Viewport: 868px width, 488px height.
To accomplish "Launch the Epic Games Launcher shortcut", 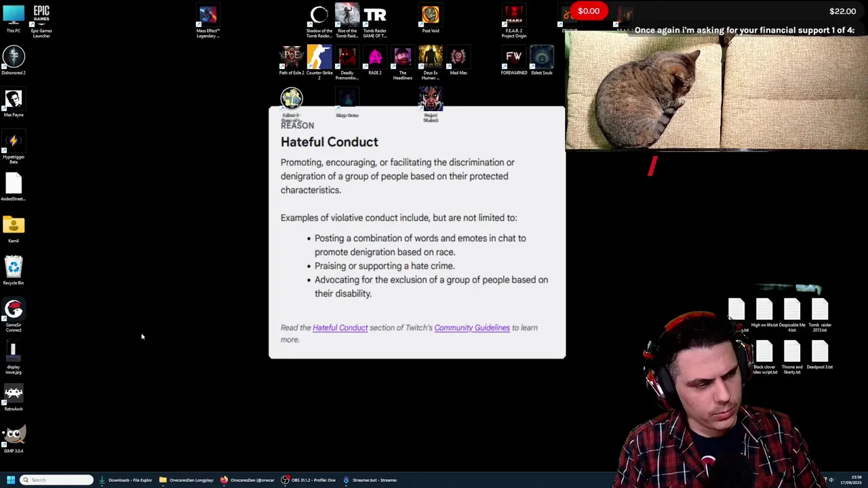I will tap(41, 21).
